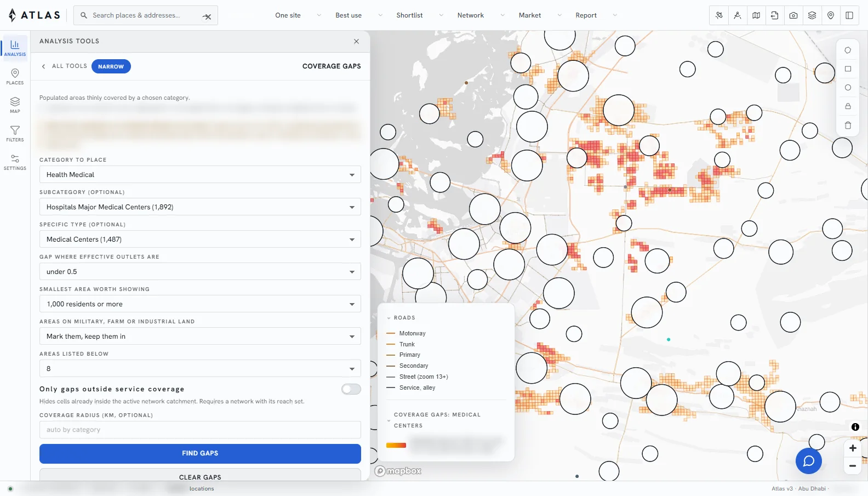Open the Areas Listed Below dropdown
Screen dimensions: 868x496
click(x=200, y=368)
